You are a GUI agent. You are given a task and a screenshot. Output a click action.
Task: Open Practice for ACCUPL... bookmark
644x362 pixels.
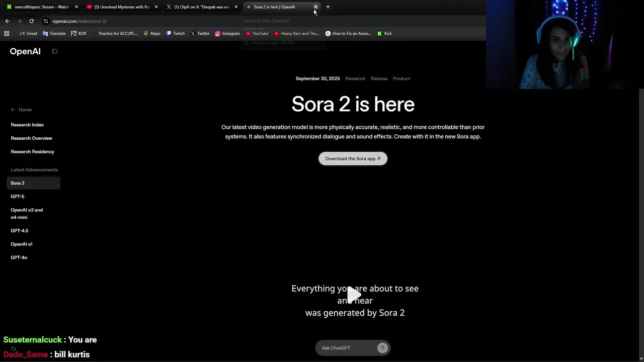point(114,34)
